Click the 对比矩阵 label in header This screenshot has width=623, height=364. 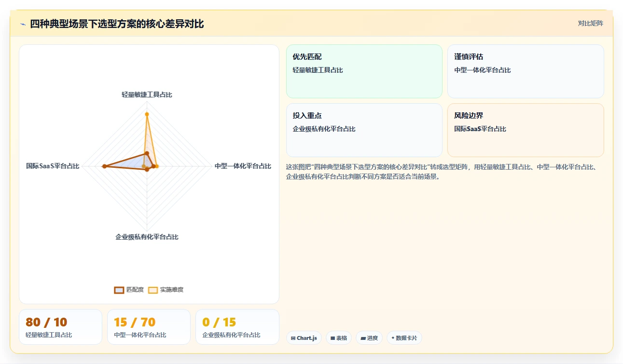pyautogui.click(x=590, y=23)
